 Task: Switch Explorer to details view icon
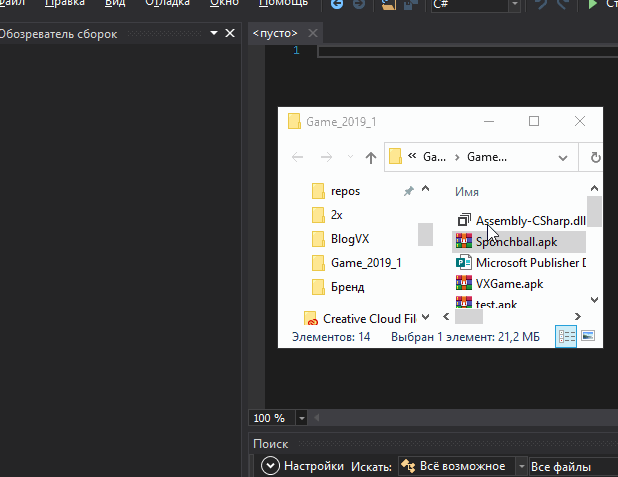coord(566,336)
